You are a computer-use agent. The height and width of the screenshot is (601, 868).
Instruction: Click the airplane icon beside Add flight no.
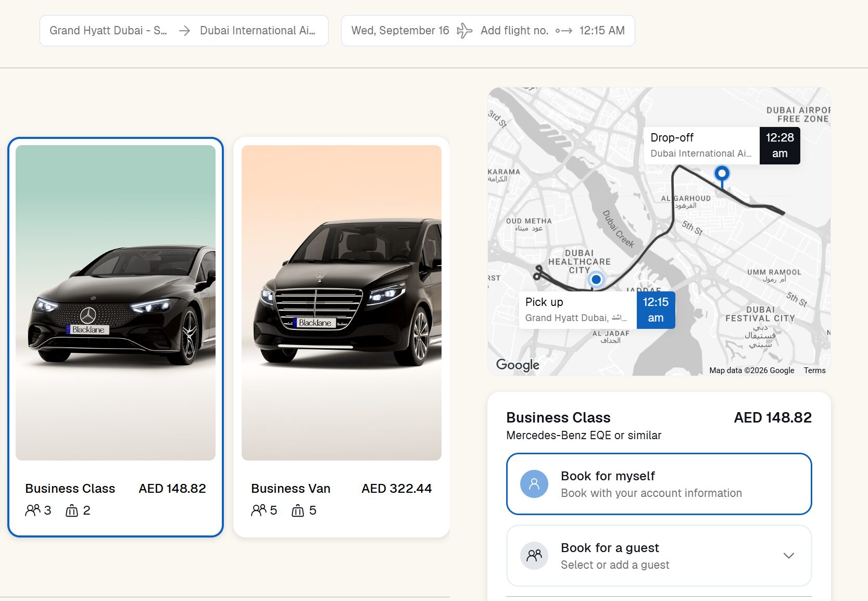click(x=464, y=31)
